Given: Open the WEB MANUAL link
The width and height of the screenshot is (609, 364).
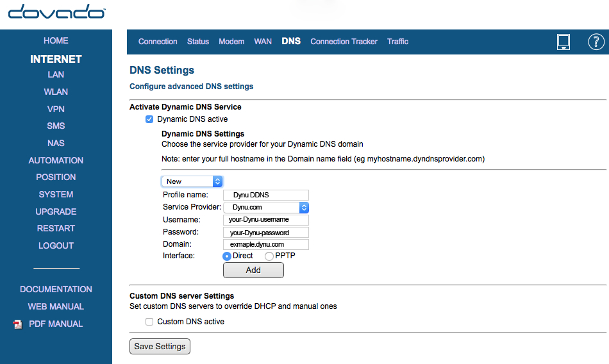Looking at the screenshot, I should [x=56, y=307].
